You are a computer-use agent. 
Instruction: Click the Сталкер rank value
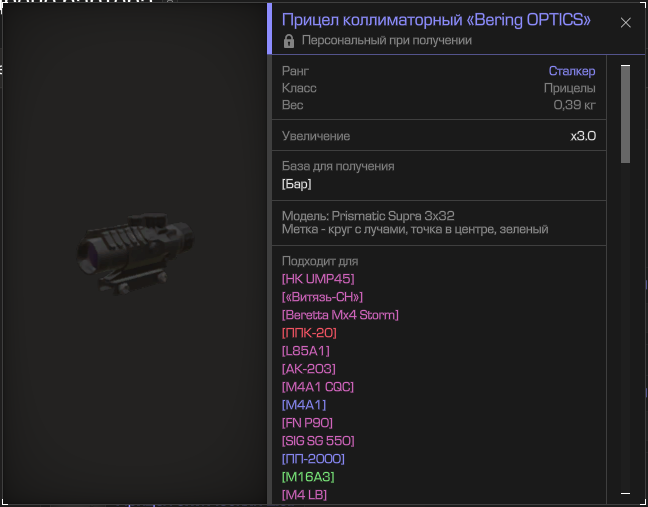tap(572, 71)
